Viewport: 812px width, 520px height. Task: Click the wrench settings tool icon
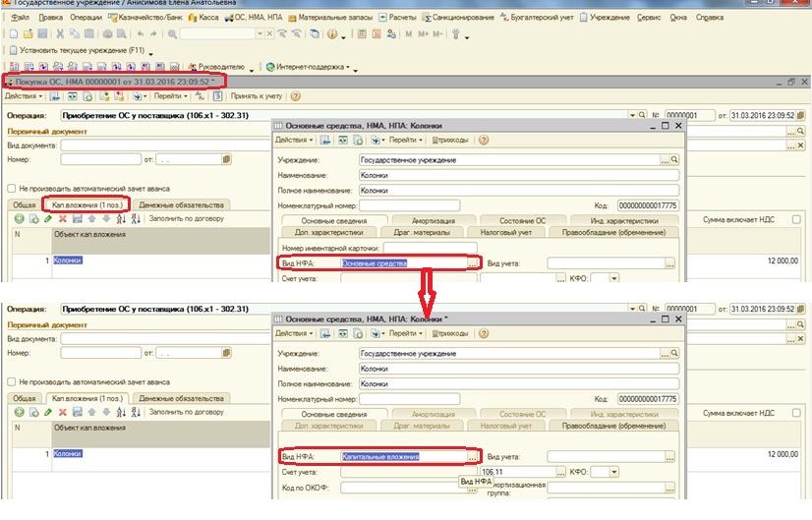coord(456,34)
